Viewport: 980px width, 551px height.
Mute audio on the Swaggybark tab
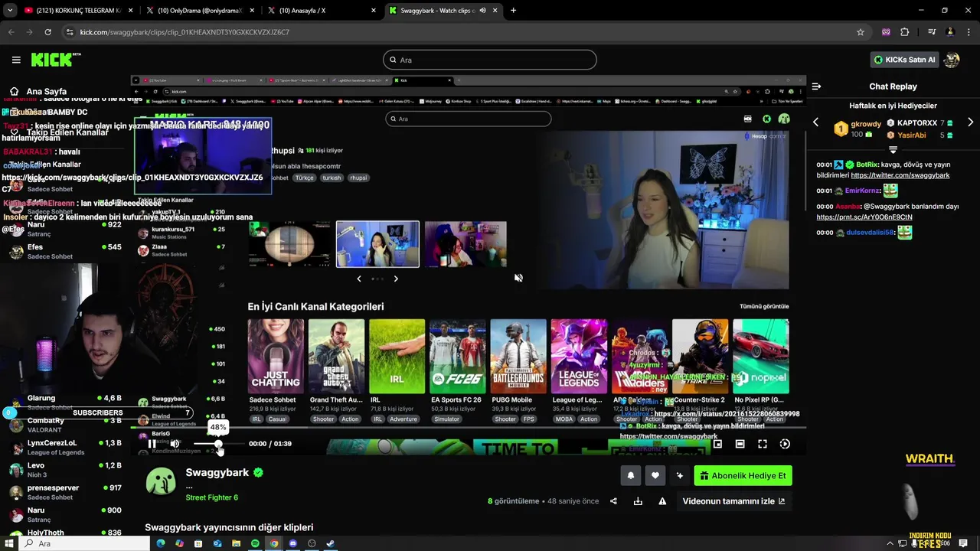(x=482, y=11)
